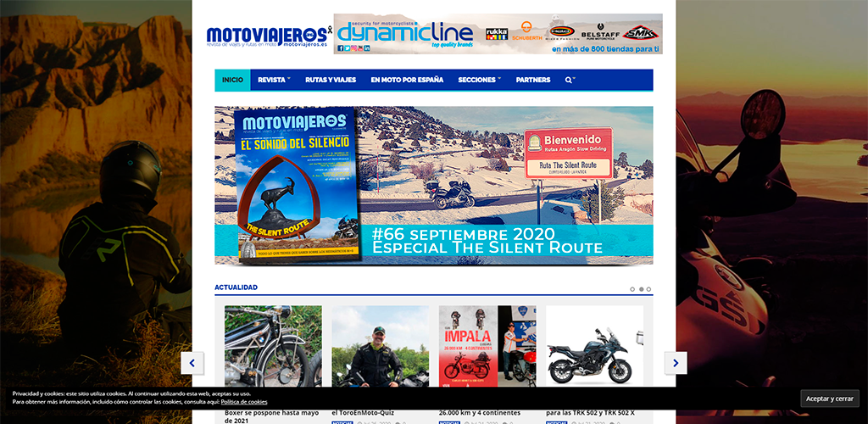The height and width of the screenshot is (424, 868).
Task: Go to the Inicio tab
Action: 232,80
